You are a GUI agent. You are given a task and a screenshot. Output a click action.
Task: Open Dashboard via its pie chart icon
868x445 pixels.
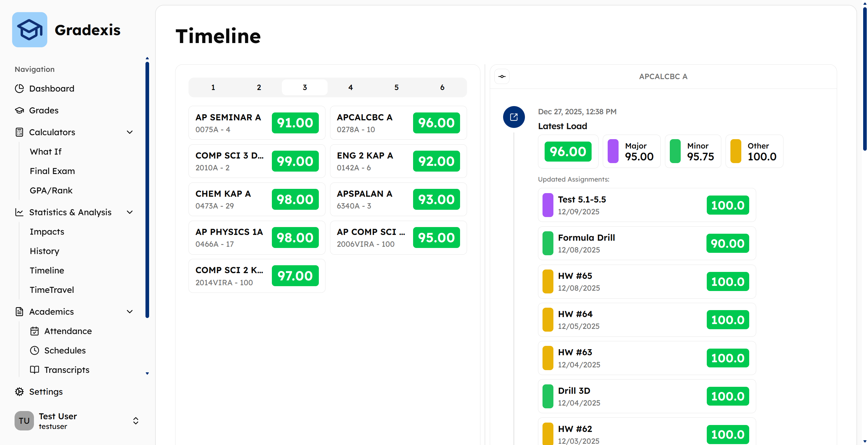click(x=19, y=88)
